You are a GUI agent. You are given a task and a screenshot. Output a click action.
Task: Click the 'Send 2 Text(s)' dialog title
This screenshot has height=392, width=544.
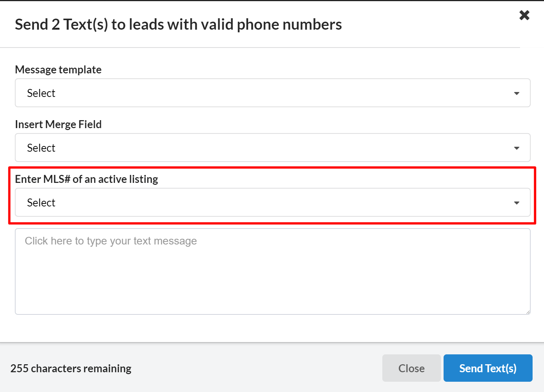pos(178,24)
